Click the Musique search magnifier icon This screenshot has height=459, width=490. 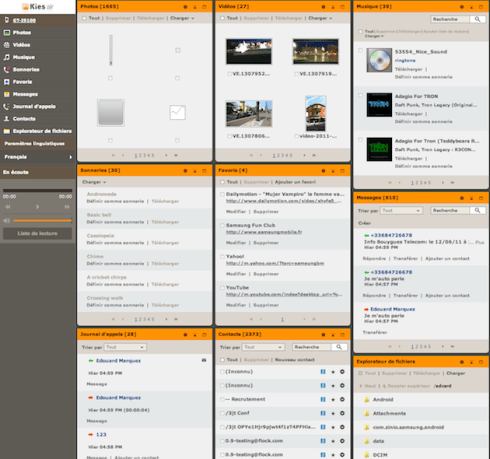(x=477, y=19)
